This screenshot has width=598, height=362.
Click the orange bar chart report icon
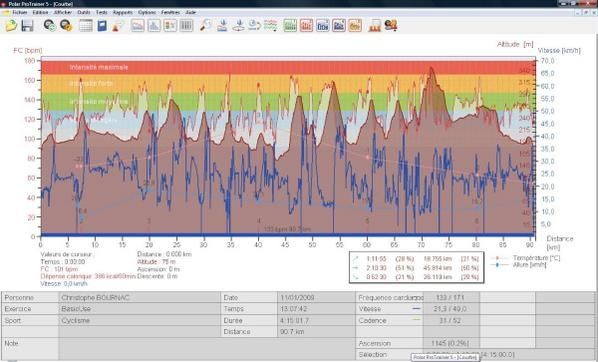[355, 26]
